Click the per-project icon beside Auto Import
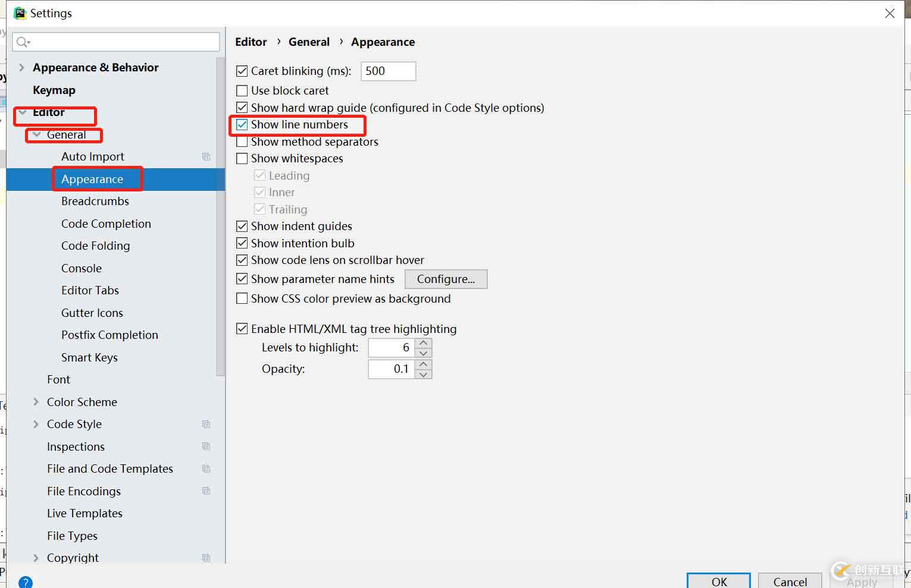This screenshot has width=911, height=588. (206, 156)
